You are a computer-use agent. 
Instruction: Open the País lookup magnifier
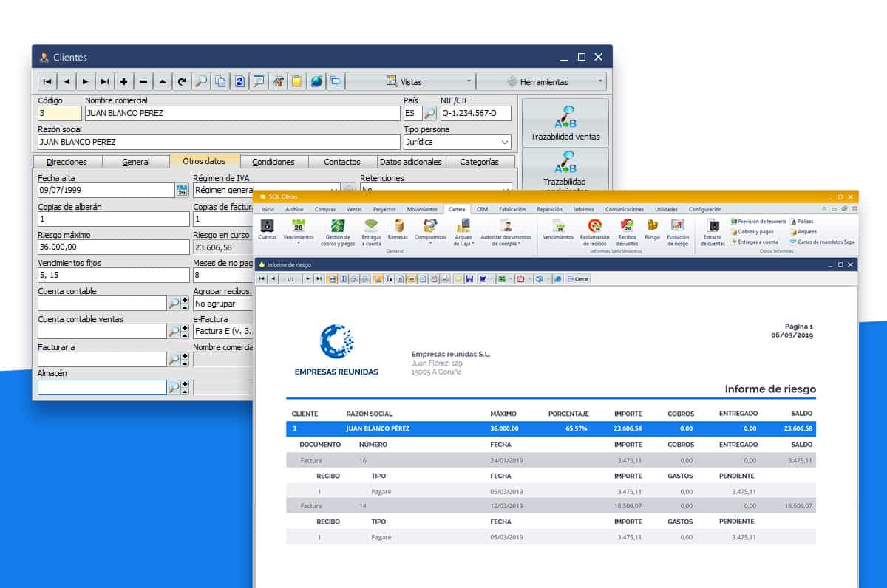(x=429, y=114)
